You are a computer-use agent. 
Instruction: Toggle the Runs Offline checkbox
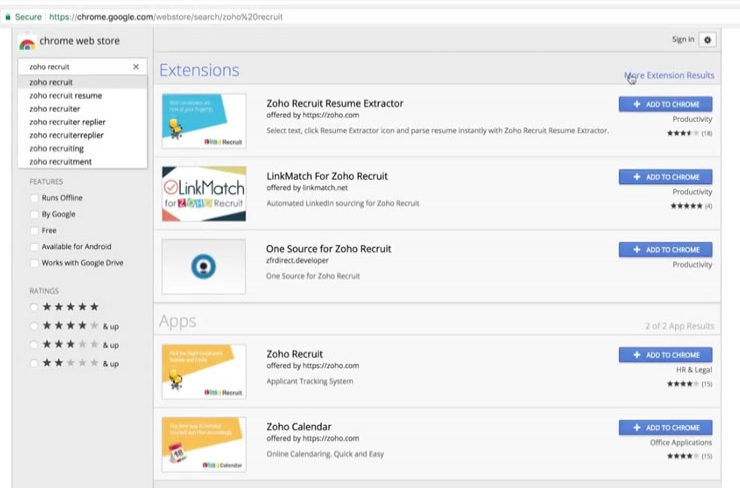coord(34,198)
